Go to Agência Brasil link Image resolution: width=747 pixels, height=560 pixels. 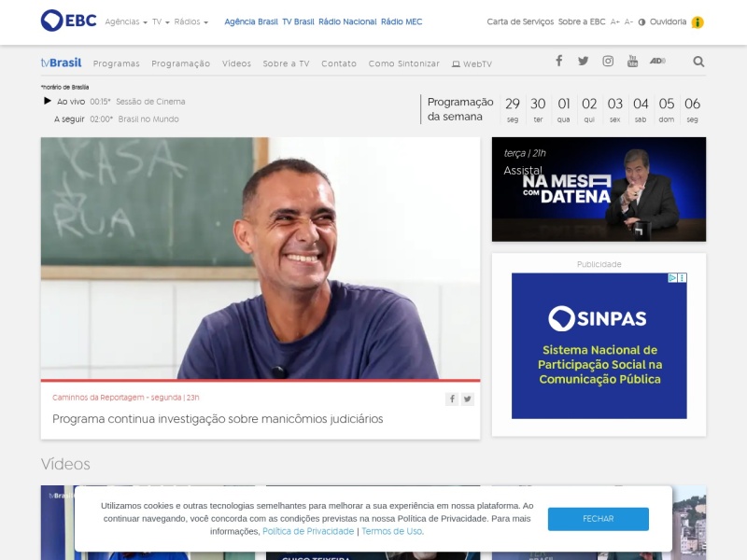coord(251,21)
